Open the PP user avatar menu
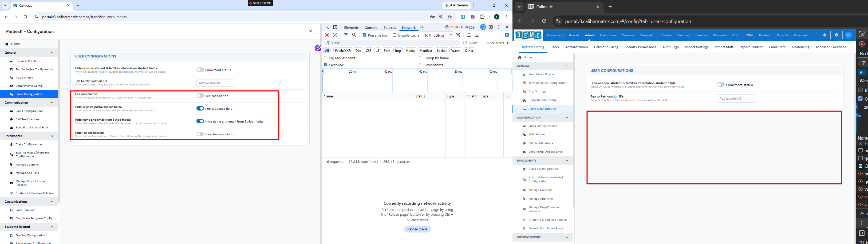The width and height of the screenshot is (868, 244). 849,35
